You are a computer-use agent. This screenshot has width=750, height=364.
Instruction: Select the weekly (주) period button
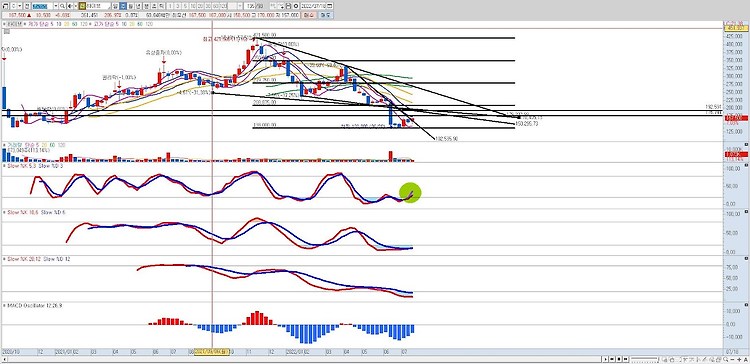click(x=123, y=6)
